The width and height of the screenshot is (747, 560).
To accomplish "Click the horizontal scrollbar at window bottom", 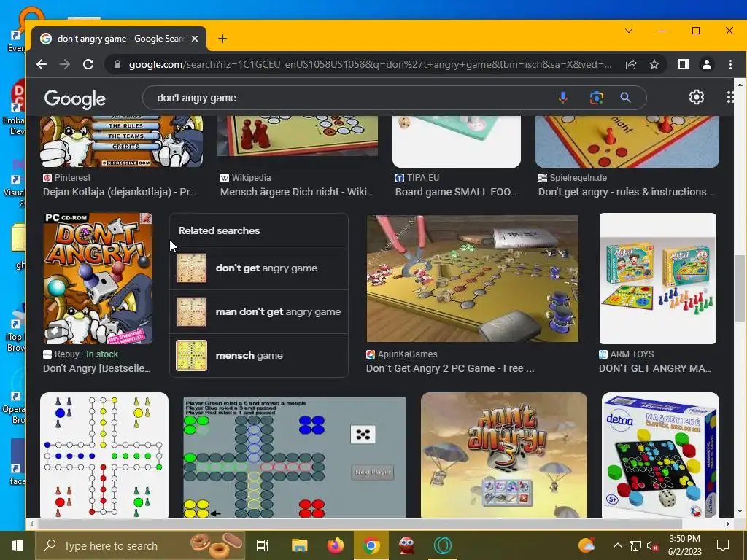I will pyautogui.click(x=360, y=524).
